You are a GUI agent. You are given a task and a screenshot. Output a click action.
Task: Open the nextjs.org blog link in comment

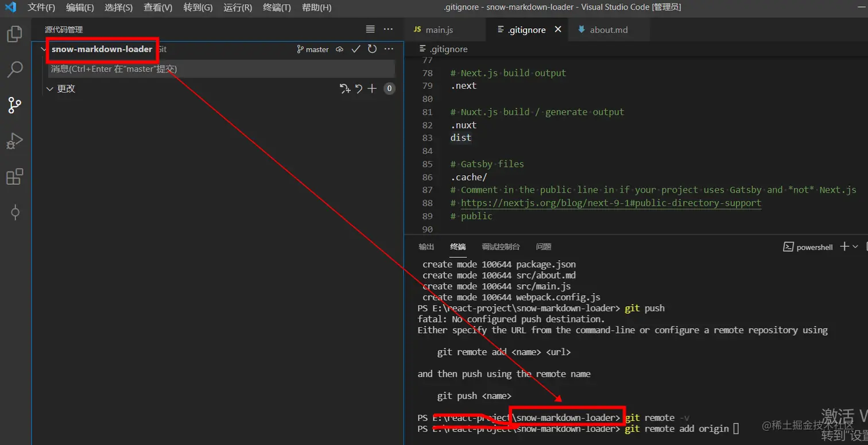click(611, 203)
